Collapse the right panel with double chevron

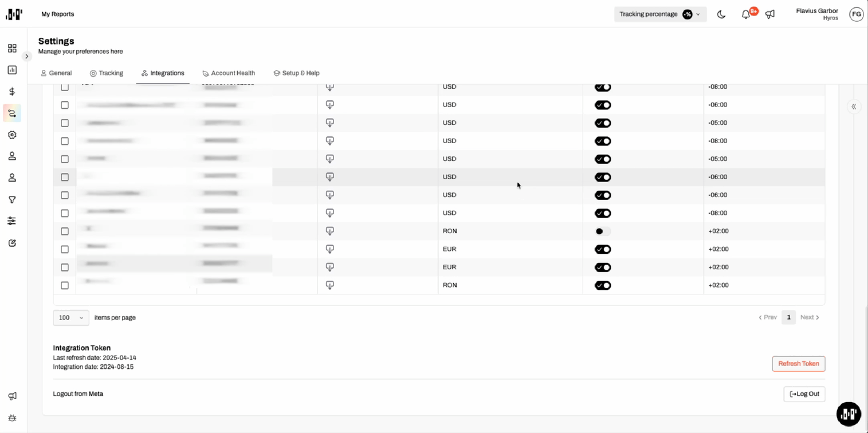click(x=854, y=107)
